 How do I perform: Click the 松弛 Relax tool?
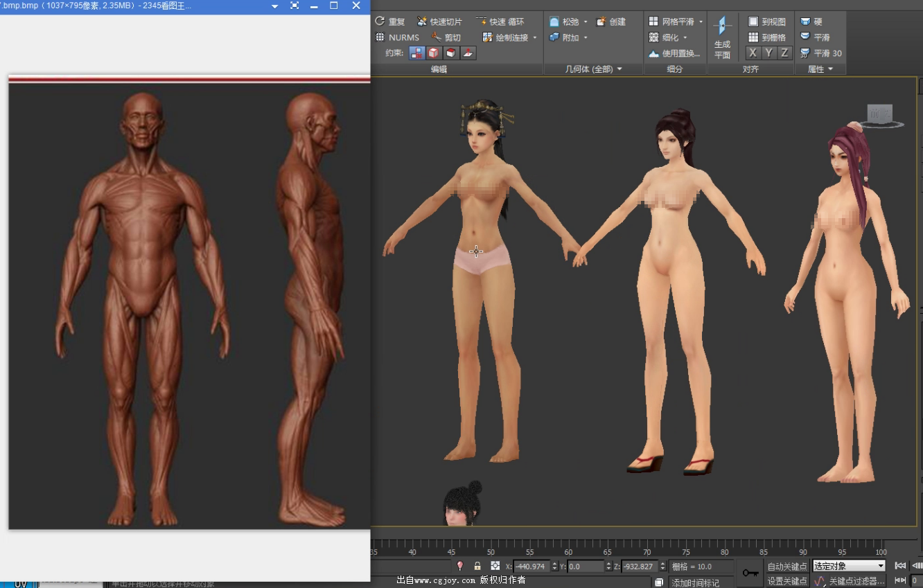click(564, 21)
